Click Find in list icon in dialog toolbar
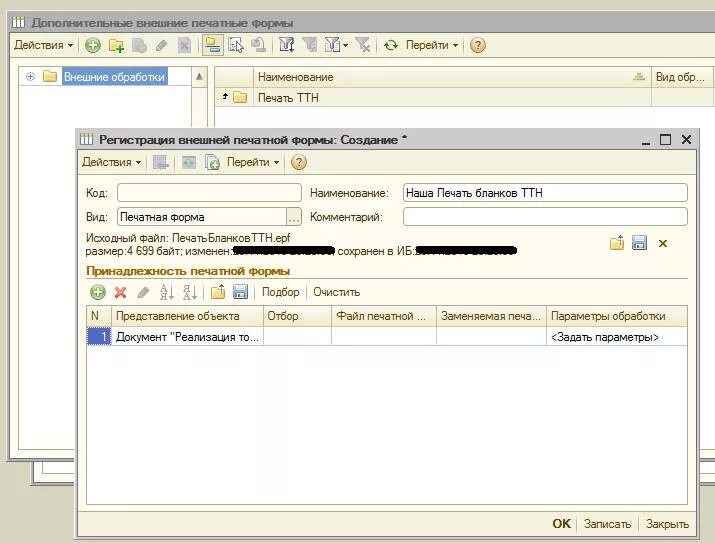The width and height of the screenshot is (715, 543). point(161,162)
